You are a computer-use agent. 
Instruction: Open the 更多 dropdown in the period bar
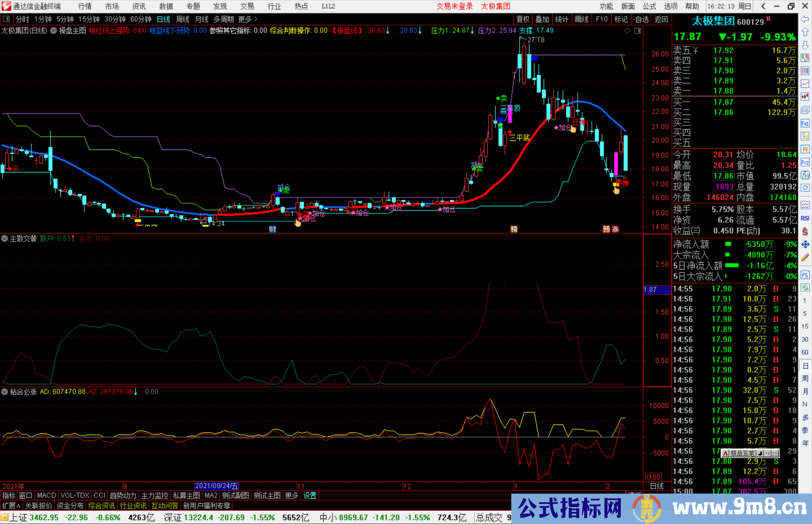click(x=244, y=19)
